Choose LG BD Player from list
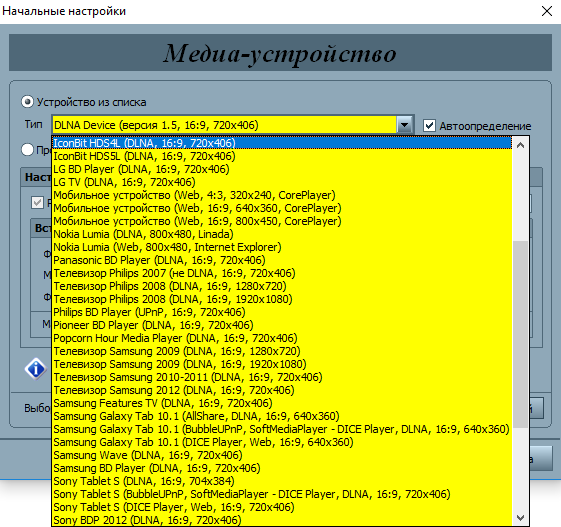 tap(282, 169)
